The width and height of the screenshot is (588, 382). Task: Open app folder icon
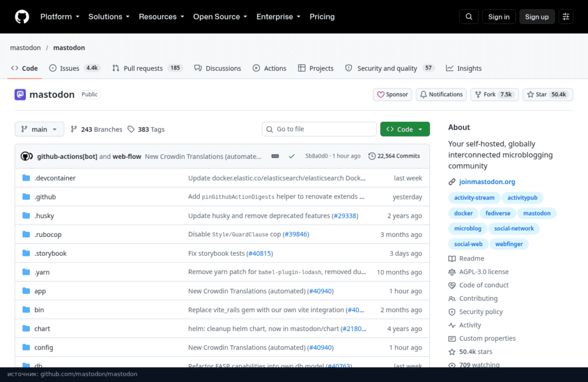click(26, 291)
